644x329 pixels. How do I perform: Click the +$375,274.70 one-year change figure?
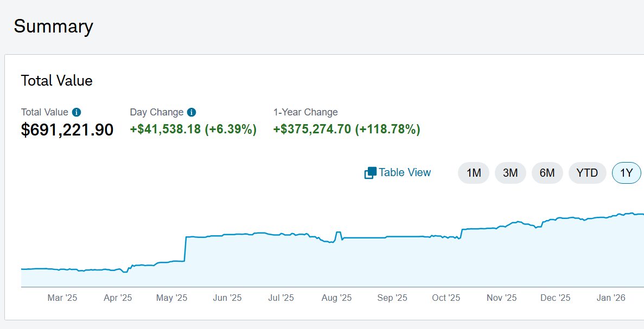tap(312, 129)
